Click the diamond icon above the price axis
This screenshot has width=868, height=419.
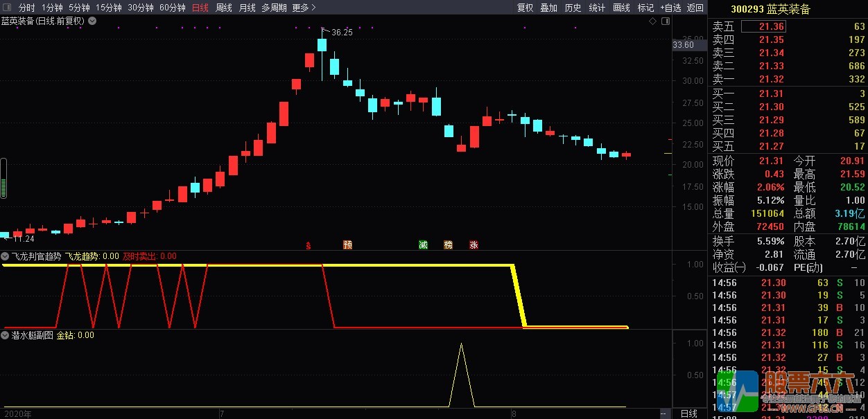[652, 21]
